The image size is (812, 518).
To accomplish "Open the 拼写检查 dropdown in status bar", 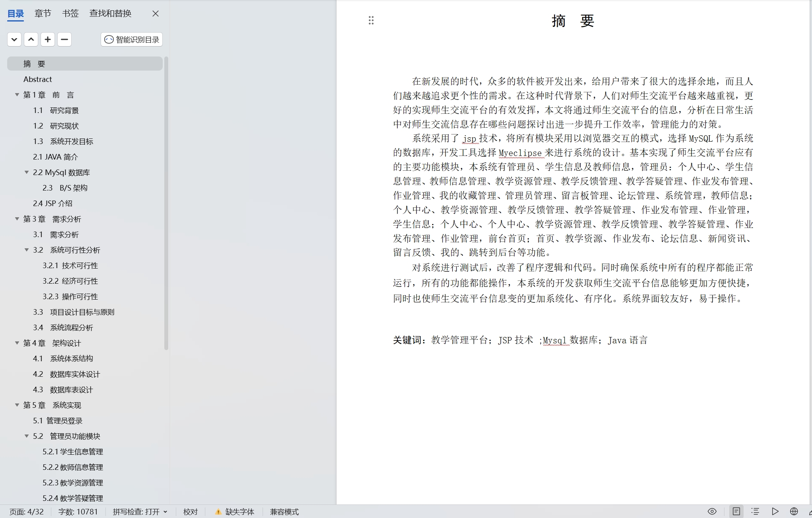I will [x=140, y=512].
